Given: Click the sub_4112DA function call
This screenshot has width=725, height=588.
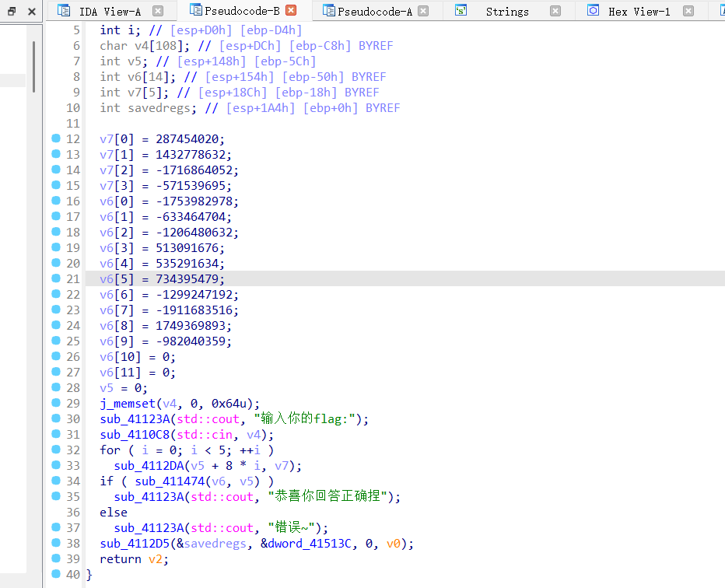Looking at the screenshot, I should point(149,465).
